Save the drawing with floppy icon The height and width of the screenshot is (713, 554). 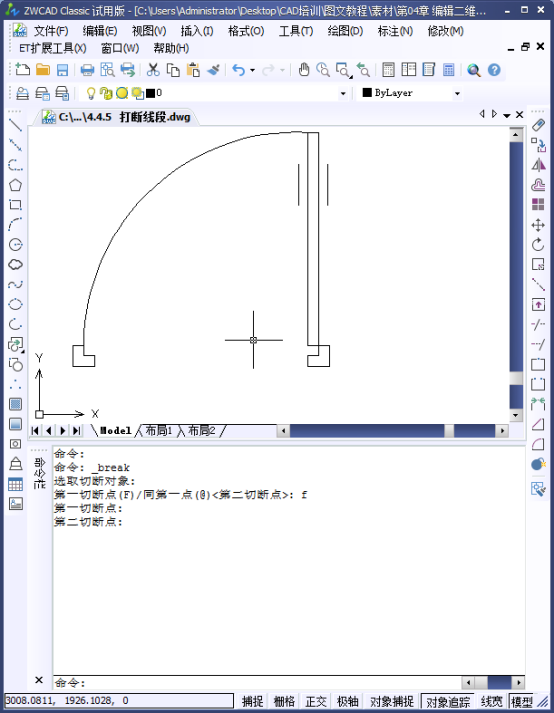[62, 70]
